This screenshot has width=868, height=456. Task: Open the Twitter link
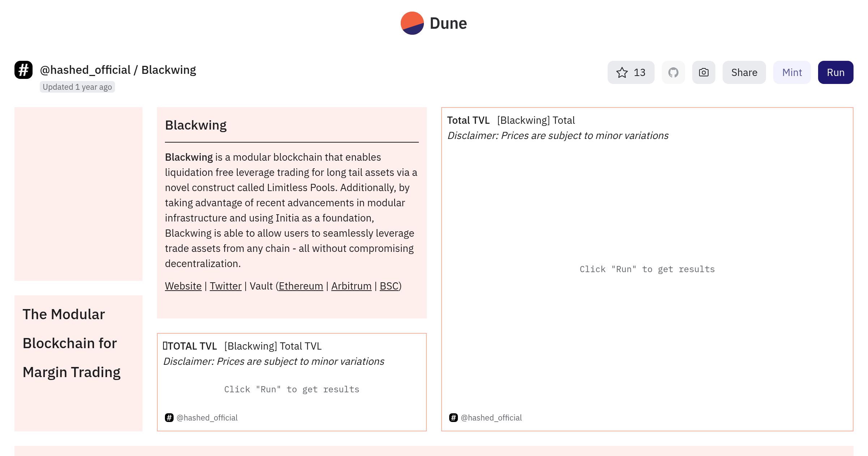[x=225, y=286]
